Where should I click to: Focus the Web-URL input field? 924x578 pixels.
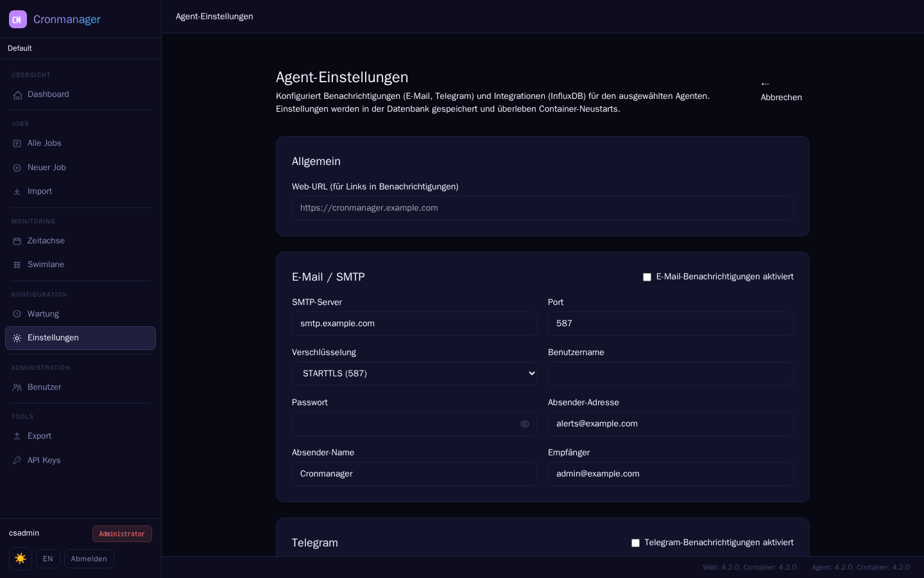543,208
